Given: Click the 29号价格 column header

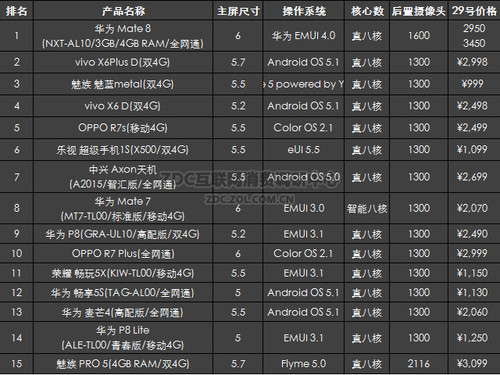Looking at the screenshot, I should click(474, 11).
